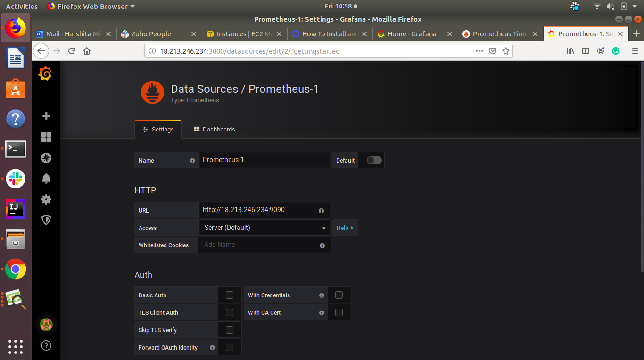Image resolution: width=644 pixels, height=360 pixels.
Task: Click the info icon for Whitelisted Cookies
Action: pyautogui.click(x=322, y=245)
